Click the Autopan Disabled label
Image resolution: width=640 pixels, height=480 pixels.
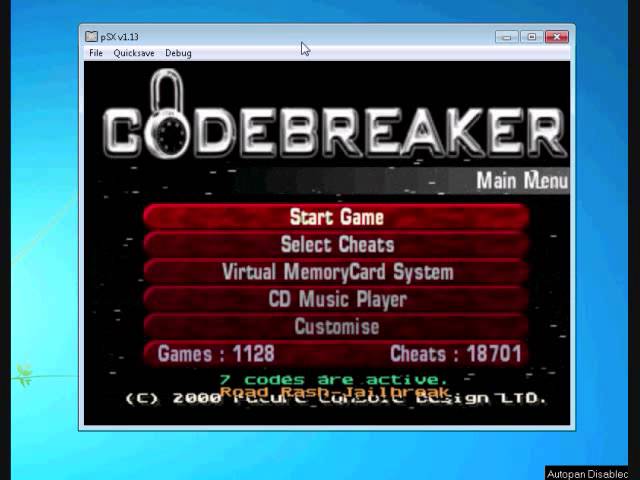pos(587,474)
